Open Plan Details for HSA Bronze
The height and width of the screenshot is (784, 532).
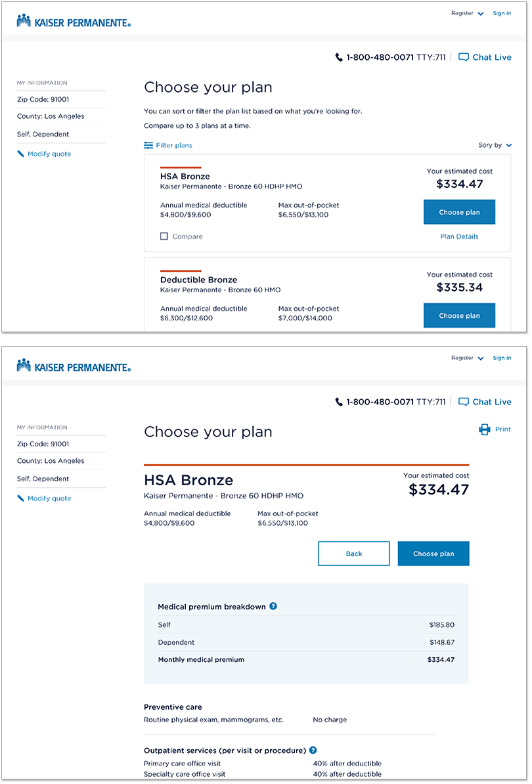click(x=459, y=236)
